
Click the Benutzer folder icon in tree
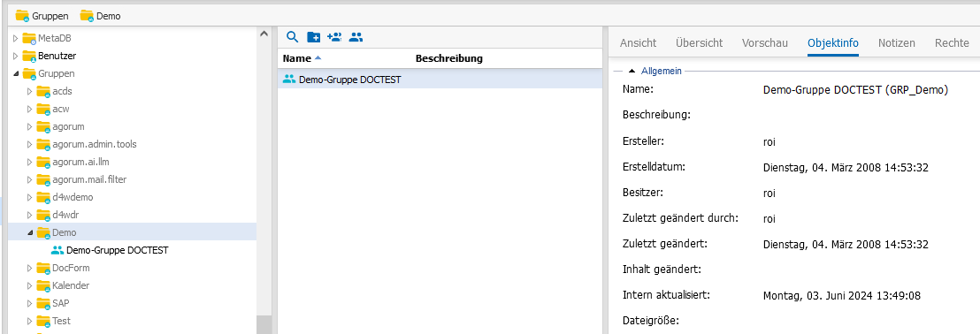pos(29,56)
